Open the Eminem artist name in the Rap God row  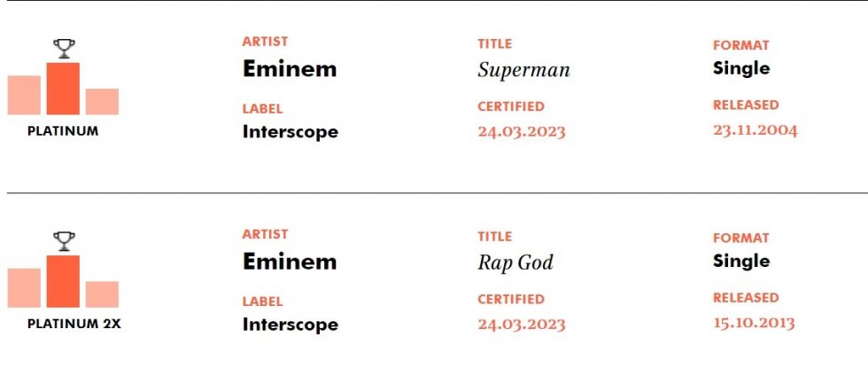(290, 262)
